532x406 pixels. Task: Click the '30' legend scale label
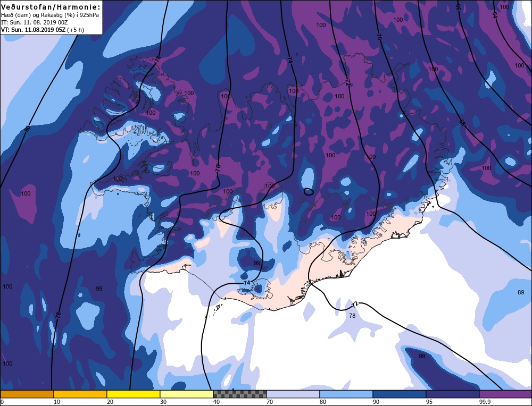(163, 402)
